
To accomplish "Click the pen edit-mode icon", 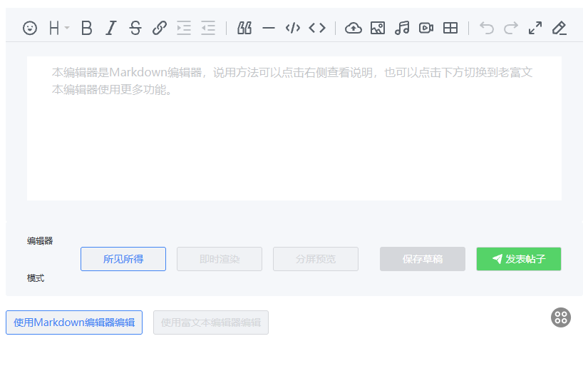I will [x=559, y=28].
